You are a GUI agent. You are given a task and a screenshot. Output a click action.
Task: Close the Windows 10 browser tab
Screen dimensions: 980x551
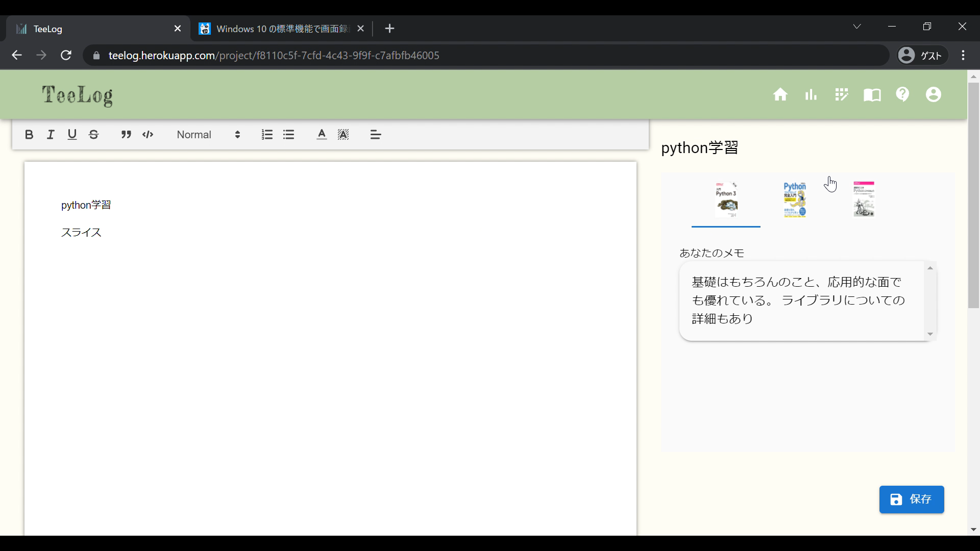tap(361, 29)
